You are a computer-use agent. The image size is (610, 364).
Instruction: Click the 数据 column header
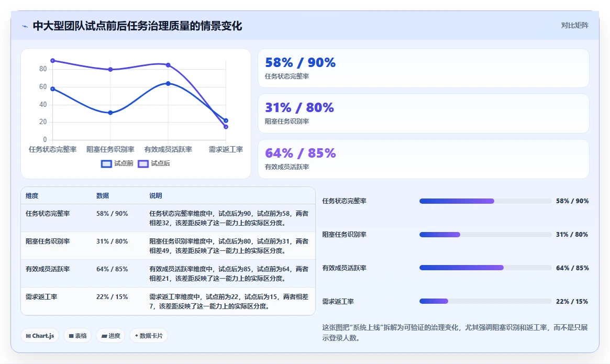pyautogui.click(x=103, y=196)
